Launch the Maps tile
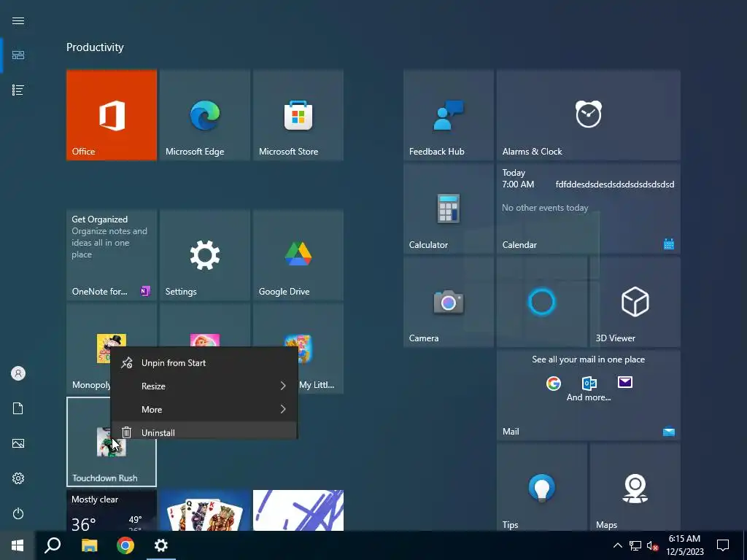 pyautogui.click(x=635, y=487)
